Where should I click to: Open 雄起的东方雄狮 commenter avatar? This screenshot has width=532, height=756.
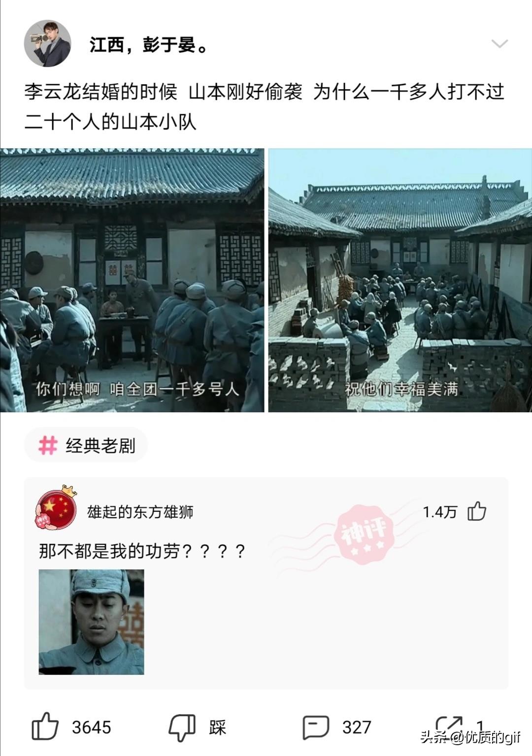57,509
